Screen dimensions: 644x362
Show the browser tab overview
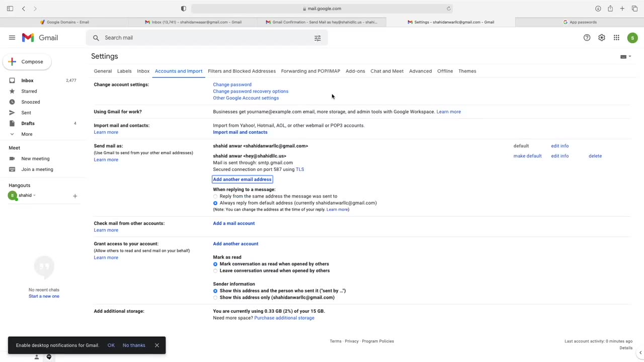(x=634, y=9)
